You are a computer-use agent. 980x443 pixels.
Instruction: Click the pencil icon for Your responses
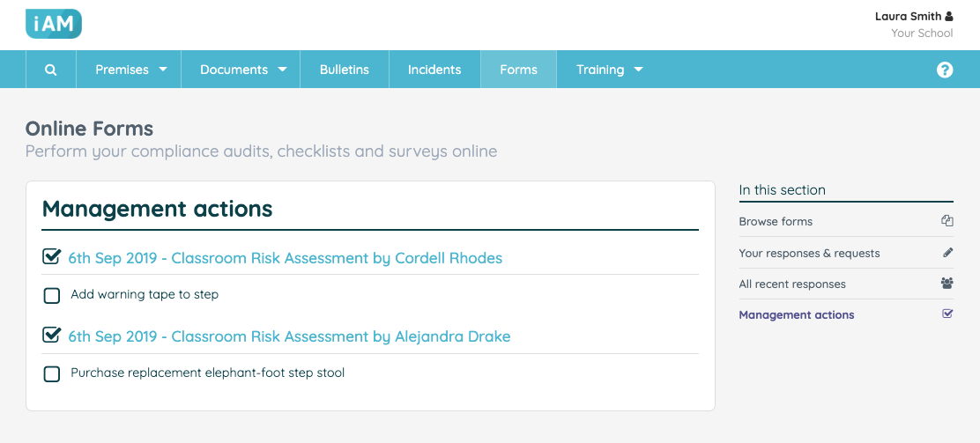[x=948, y=253]
